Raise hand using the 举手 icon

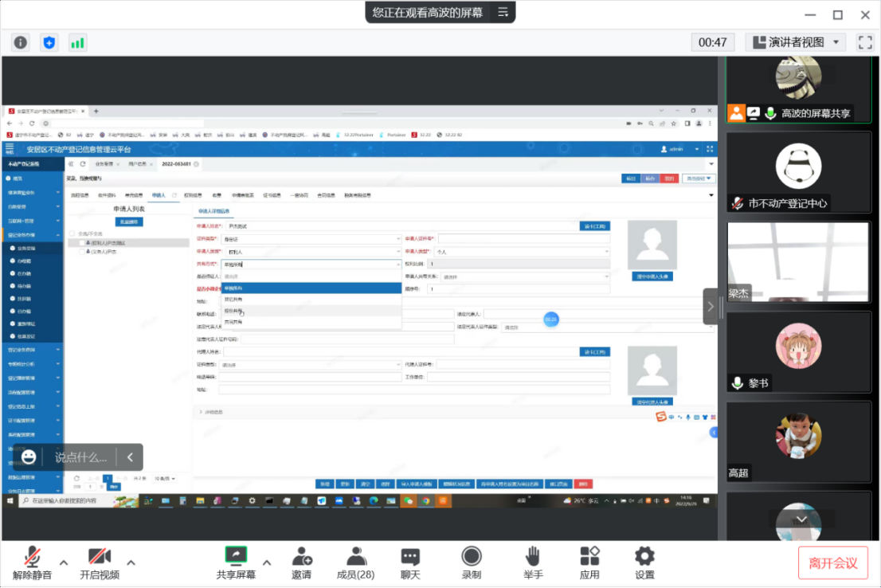(x=533, y=563)
